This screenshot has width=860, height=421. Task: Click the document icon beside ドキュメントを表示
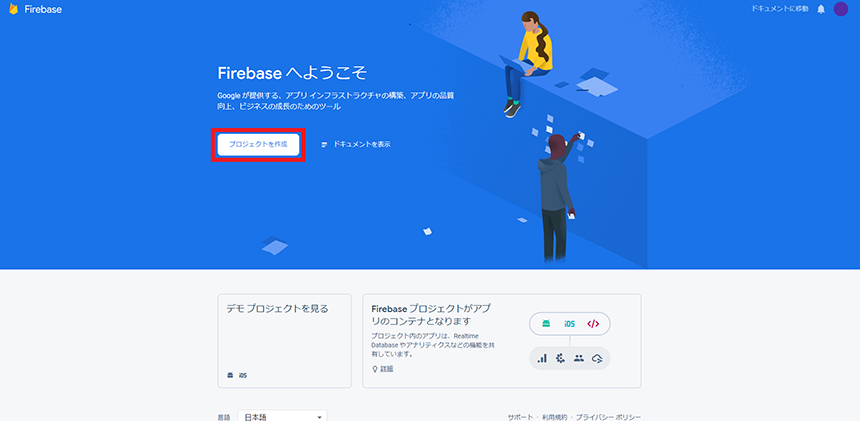click(324, 145)
